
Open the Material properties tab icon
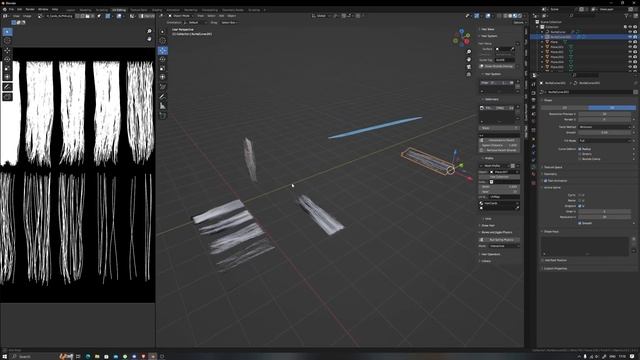(533, 174)
